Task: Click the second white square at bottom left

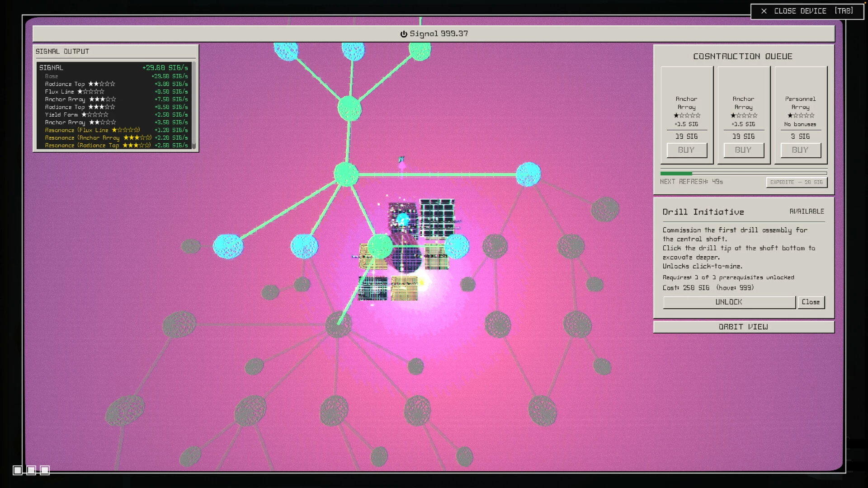Action: point(31,470)
